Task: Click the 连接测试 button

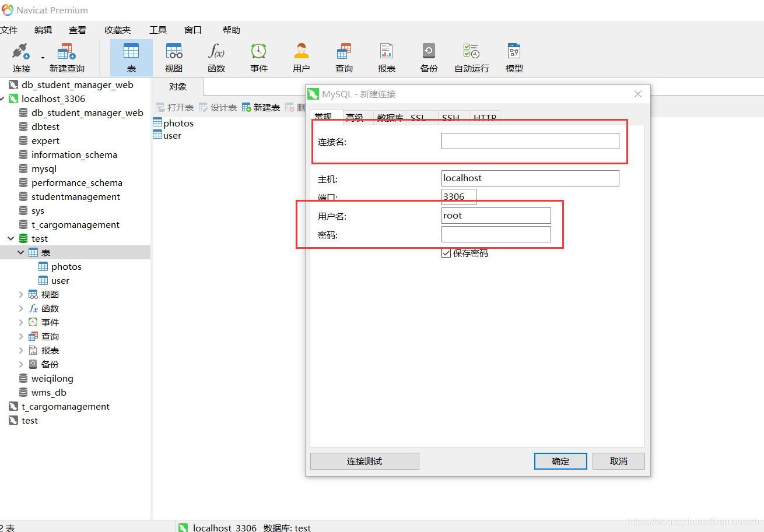Action: (365, 461)
